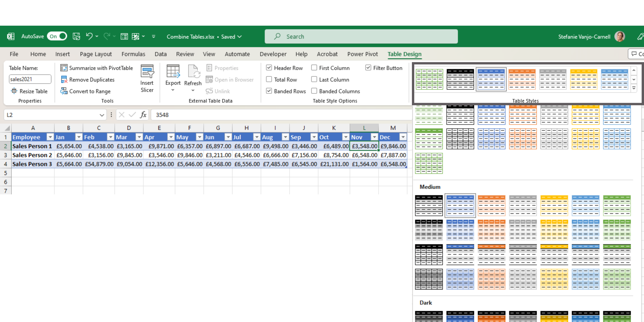
Task: Click the Table Name input field
Action: (x=30, y=79)
